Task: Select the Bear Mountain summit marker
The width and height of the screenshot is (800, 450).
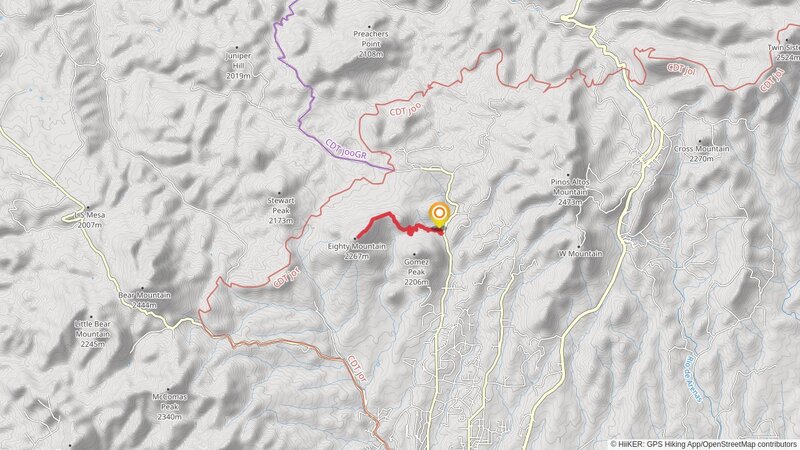Action: tap(142, 288)
